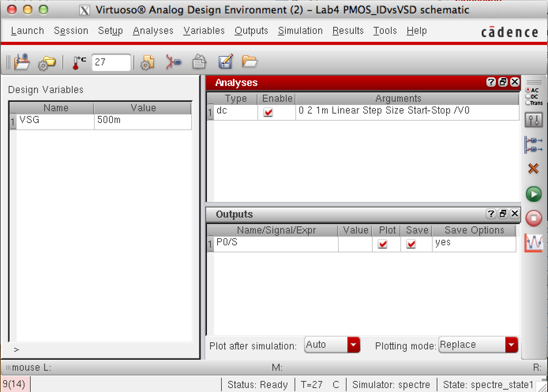This screenshot has height=392, width=548.
Task: Run simulation with green play button
Action: 534,194
